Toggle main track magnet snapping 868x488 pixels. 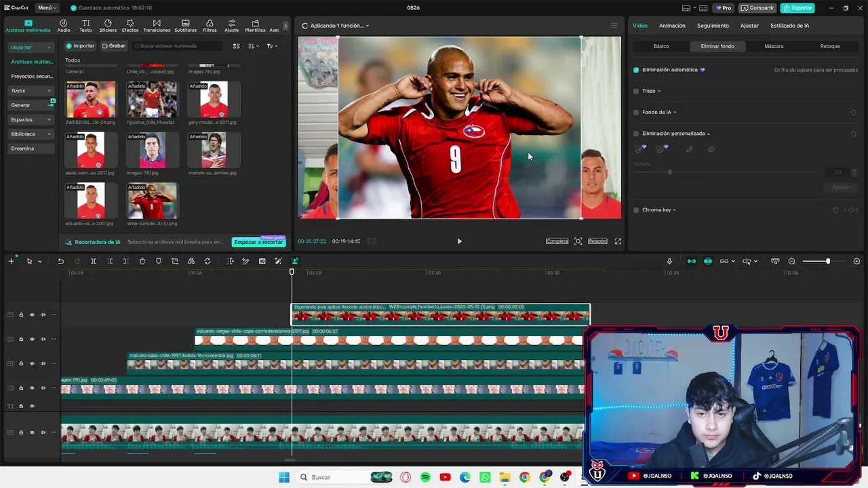pyautogui.click(x=692, y=262)
